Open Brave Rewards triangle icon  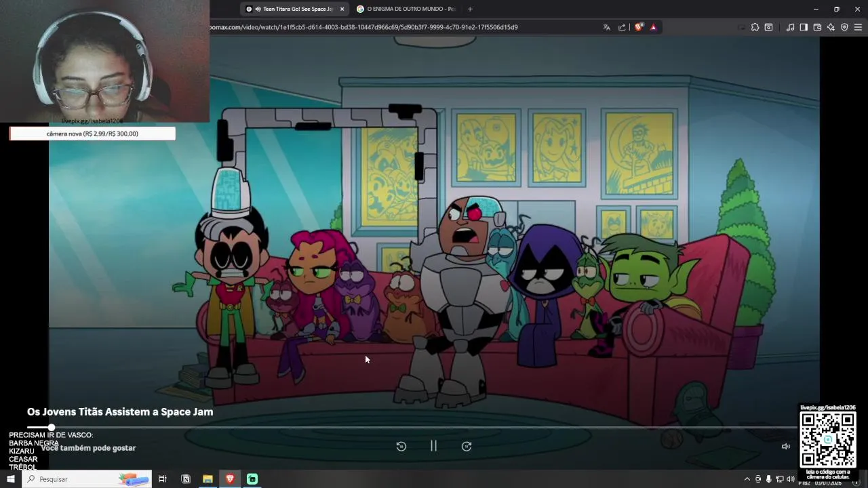653,27
